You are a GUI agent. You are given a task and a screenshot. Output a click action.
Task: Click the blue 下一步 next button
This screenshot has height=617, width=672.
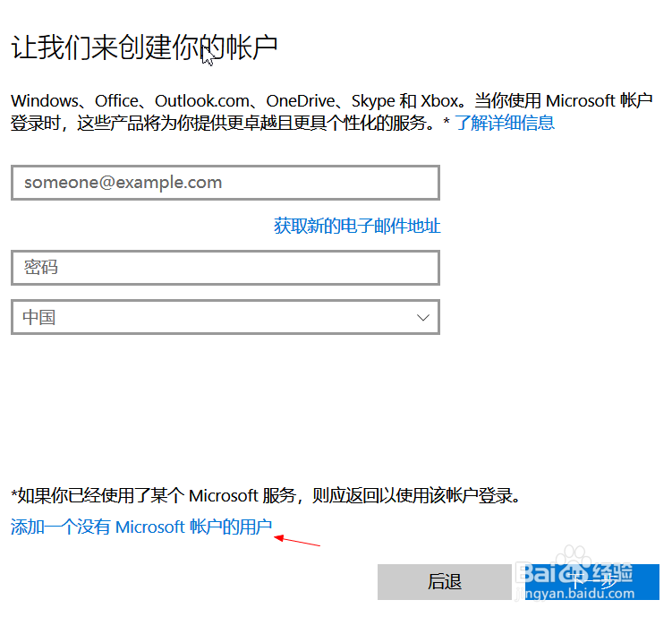click(592, 582)
